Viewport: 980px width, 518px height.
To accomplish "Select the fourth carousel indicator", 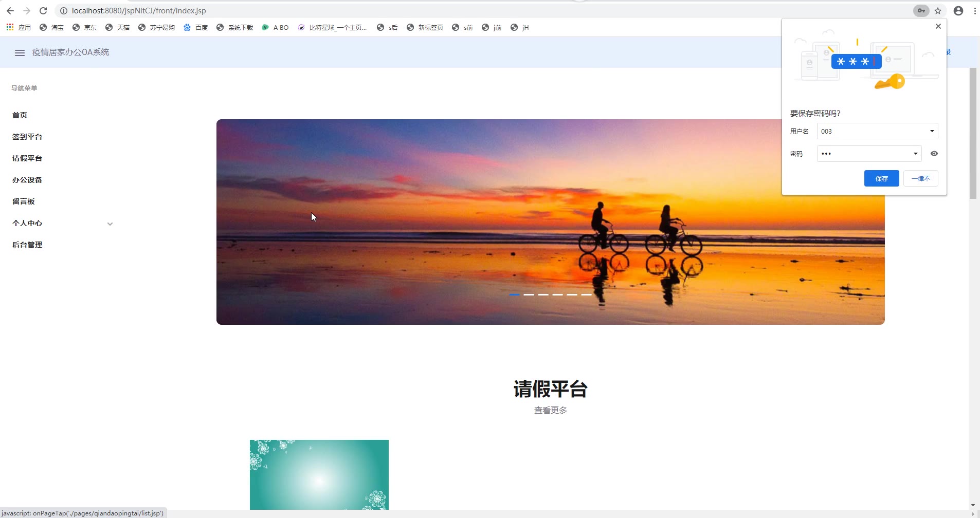I will pyautogui.click(x=557, y=294).
